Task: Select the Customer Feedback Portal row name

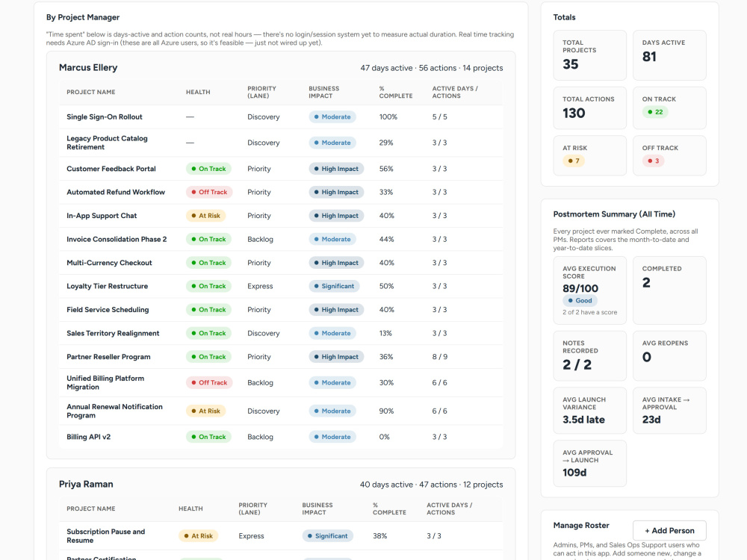Action: pyautogui.click(x=111, y=169)
